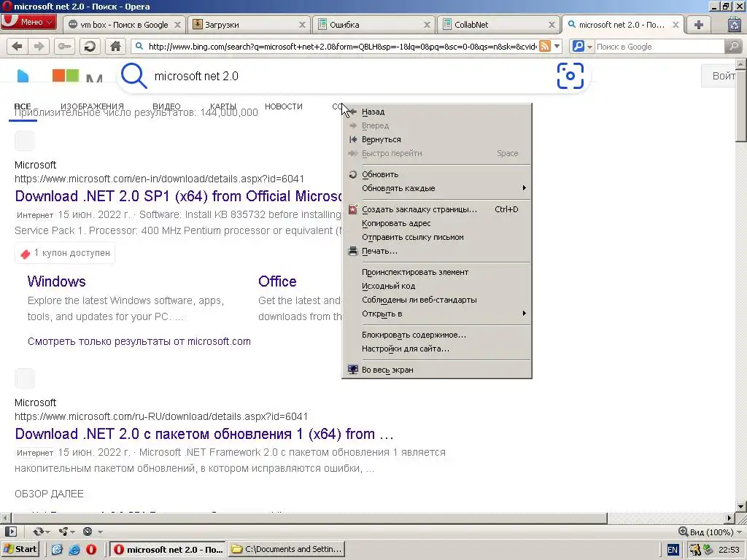
Task: Open the password wand key icon
Action: (65, 46)
